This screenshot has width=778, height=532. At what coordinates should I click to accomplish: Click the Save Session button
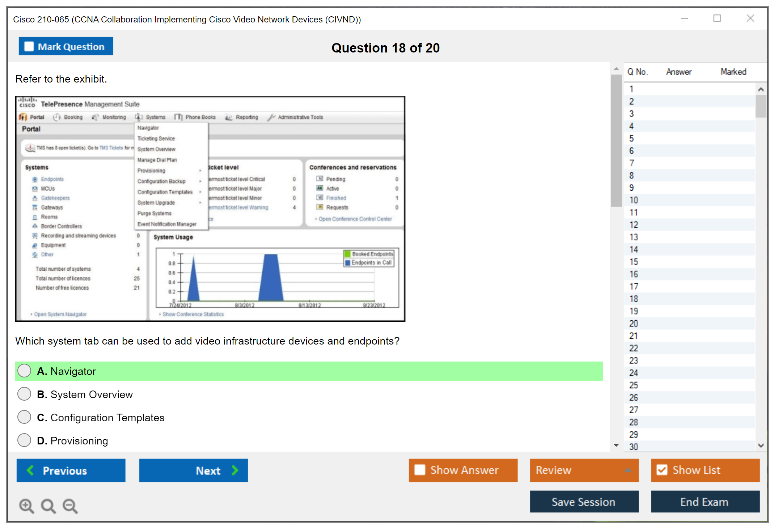(x=584, y=502)
